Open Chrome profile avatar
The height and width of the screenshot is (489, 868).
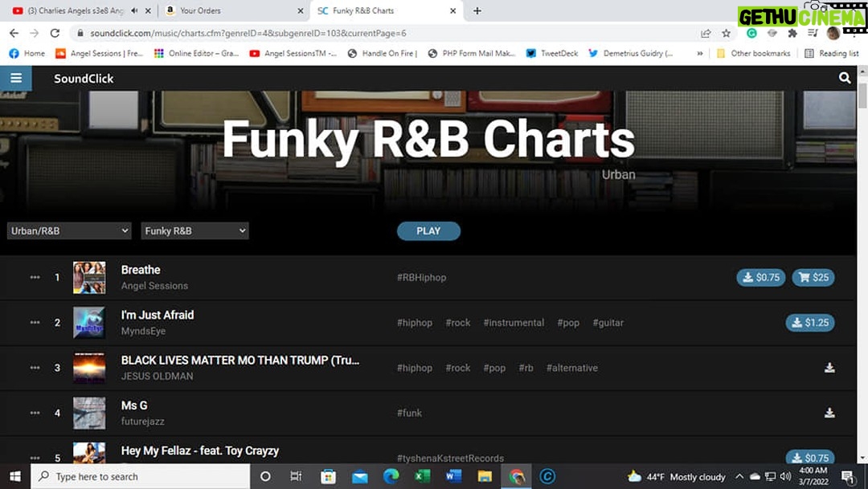click(x=833, y=33)
